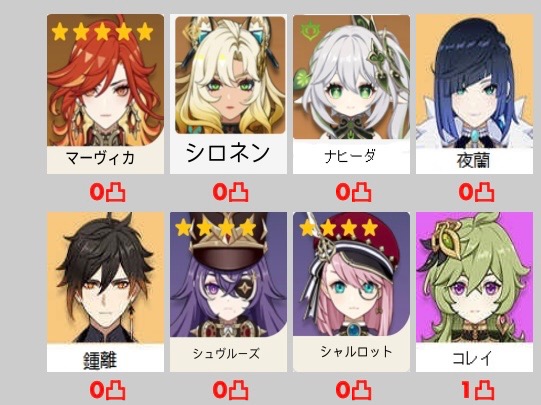Open the green-haired コレイ portrait
The width and height of the screenshot is (541, 405).
(474, 277)
